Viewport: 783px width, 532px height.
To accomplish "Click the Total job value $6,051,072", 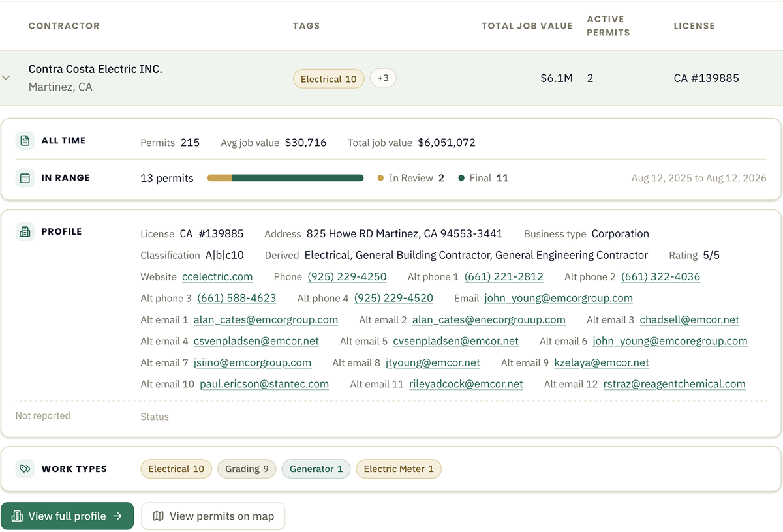I will click(447, 143).
